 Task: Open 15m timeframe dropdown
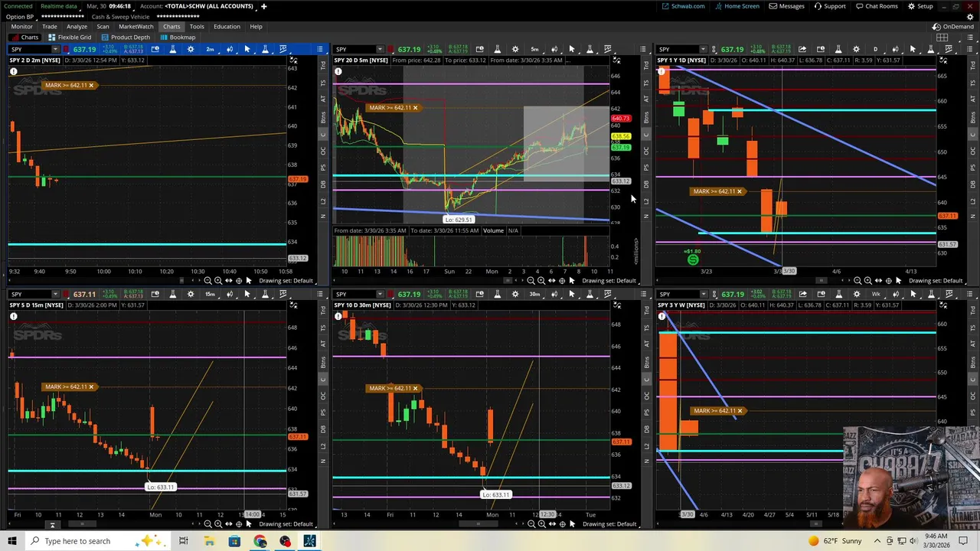[x=210, y=294]
